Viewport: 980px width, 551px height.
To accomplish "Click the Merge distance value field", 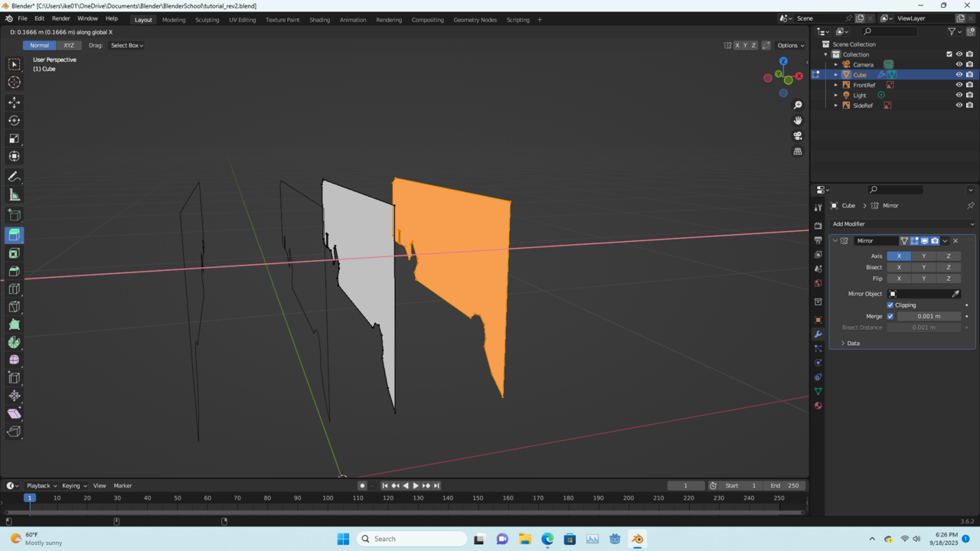I will pos(928,316).
